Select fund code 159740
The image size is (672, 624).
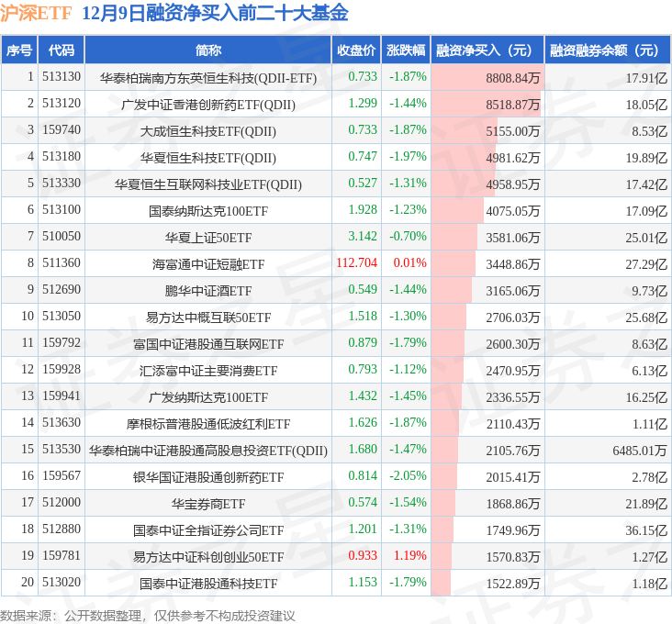point(62,129)
